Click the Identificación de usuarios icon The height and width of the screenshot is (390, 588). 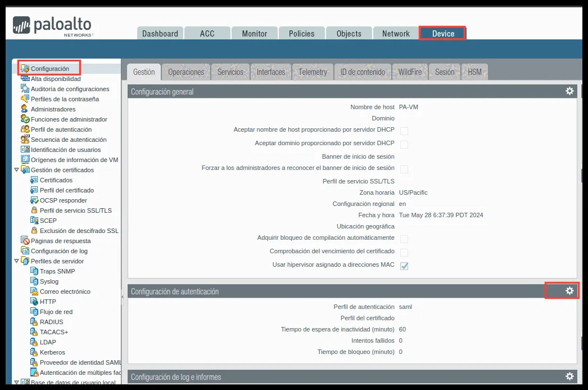25,149
